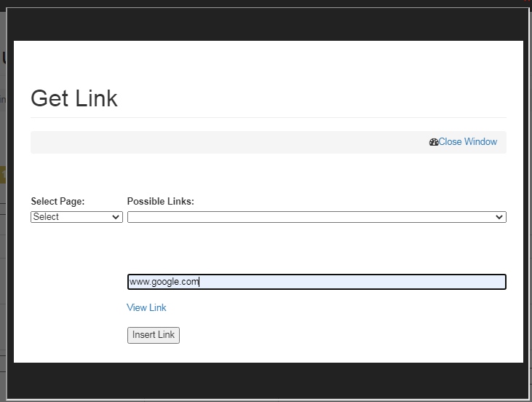The image size is (532, 402).
Task: Open the Select Page dropdown
Action: (76, 217)
